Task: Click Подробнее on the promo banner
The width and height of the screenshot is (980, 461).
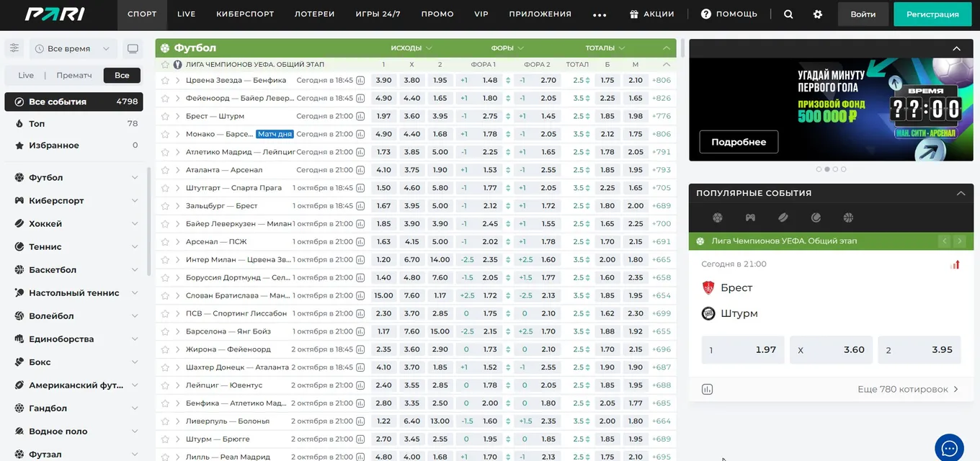Action: [739, 142]
